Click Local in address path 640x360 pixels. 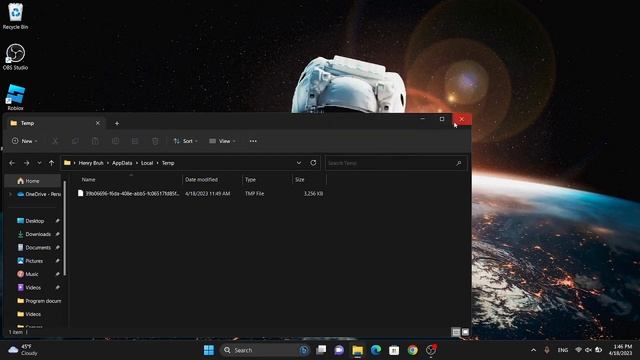pyautogui.click(x=147, y=163)
